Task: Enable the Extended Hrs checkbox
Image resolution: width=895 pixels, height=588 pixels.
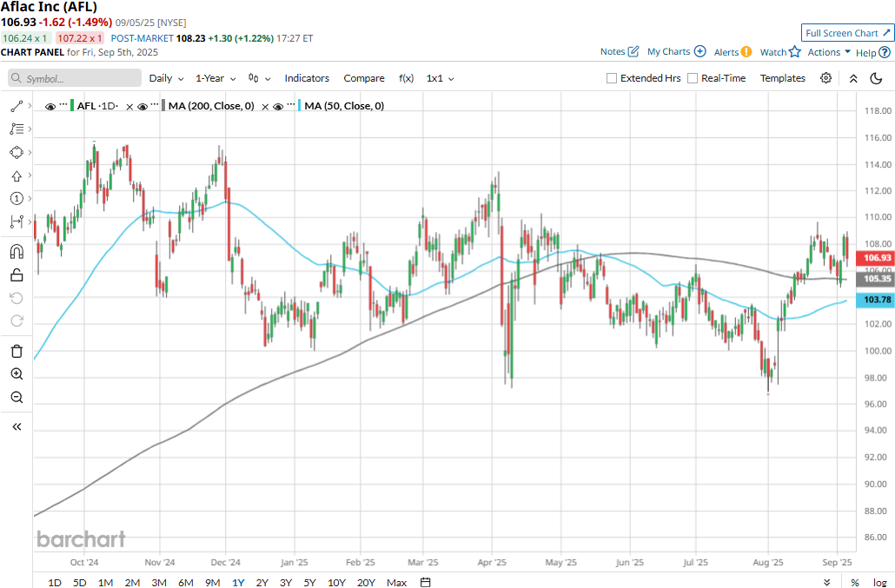Action: pos(612,78)
